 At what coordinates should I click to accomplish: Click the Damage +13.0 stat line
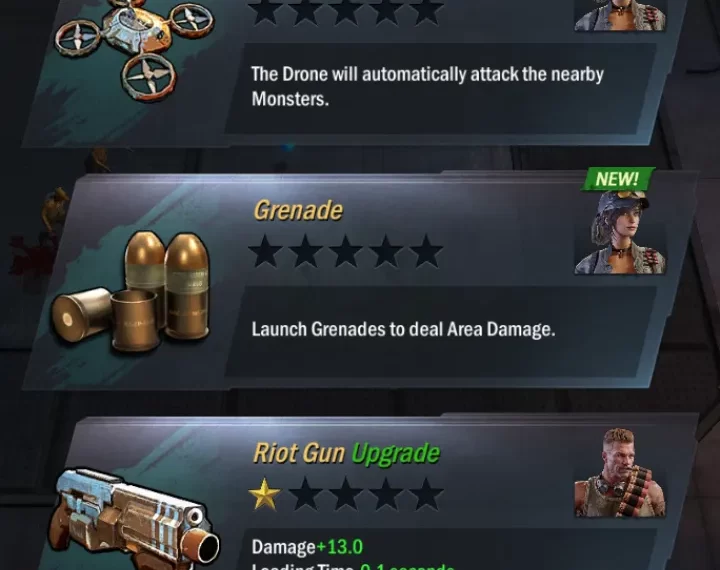pyautogui.click(x=307, y=547)
